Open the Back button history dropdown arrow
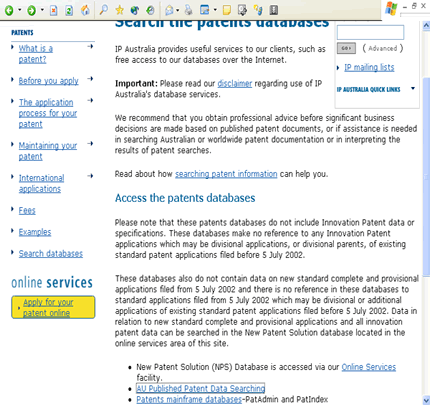Image resolution: width=430 pixels, height=406 pixels. tap(20, 10)
